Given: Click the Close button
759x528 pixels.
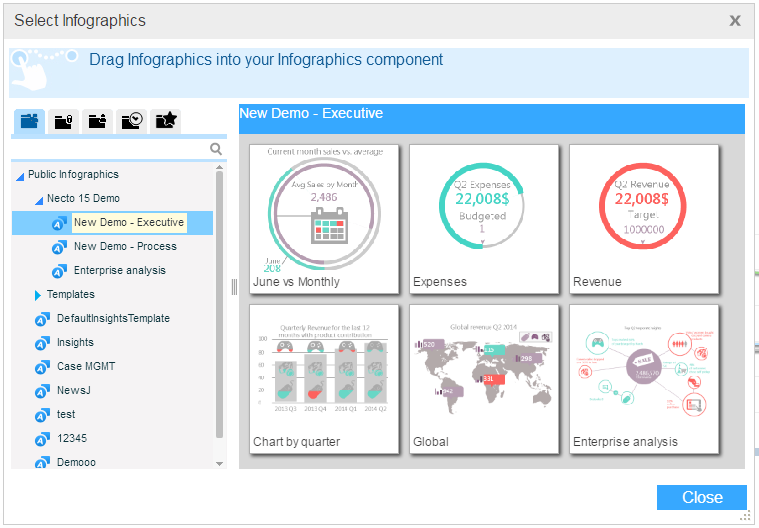Looking at the screenshot, I should point(701,497).
